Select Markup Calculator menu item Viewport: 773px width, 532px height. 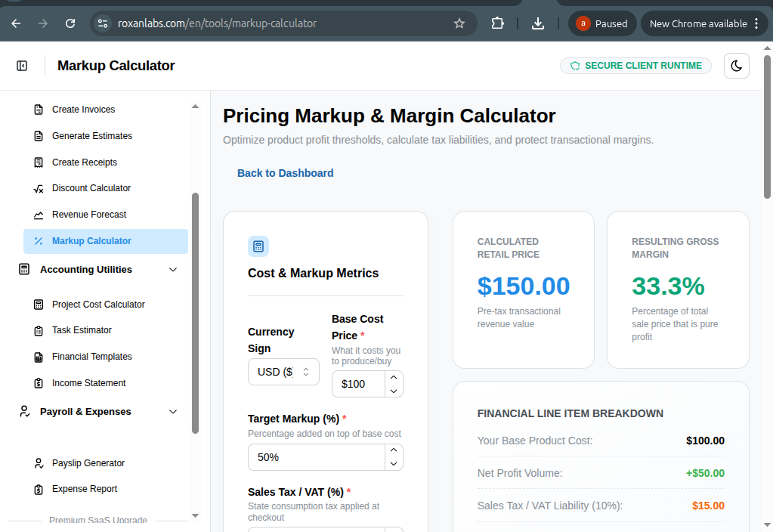click(106, 241)
